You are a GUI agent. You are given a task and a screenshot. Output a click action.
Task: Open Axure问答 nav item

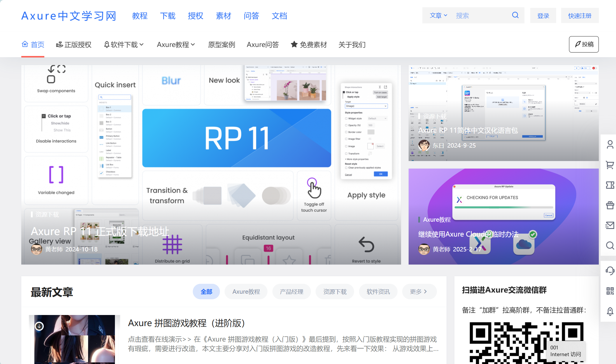(263, 44)
